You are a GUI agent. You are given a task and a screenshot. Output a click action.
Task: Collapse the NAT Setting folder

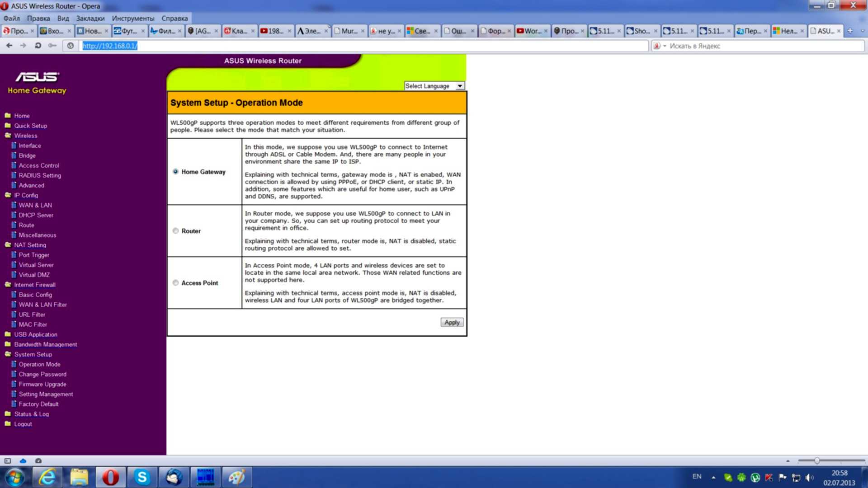(8, 245)
